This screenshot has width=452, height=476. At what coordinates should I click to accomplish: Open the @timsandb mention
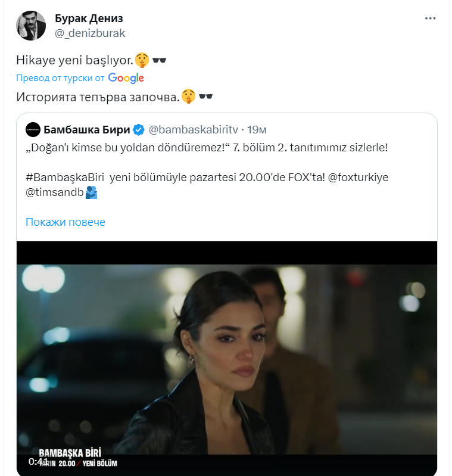[x=54, y=192]
